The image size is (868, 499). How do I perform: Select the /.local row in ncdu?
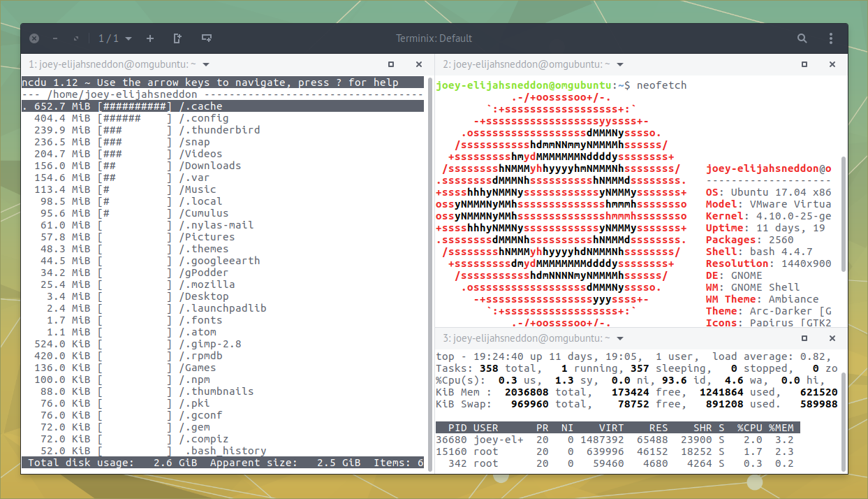223,201
